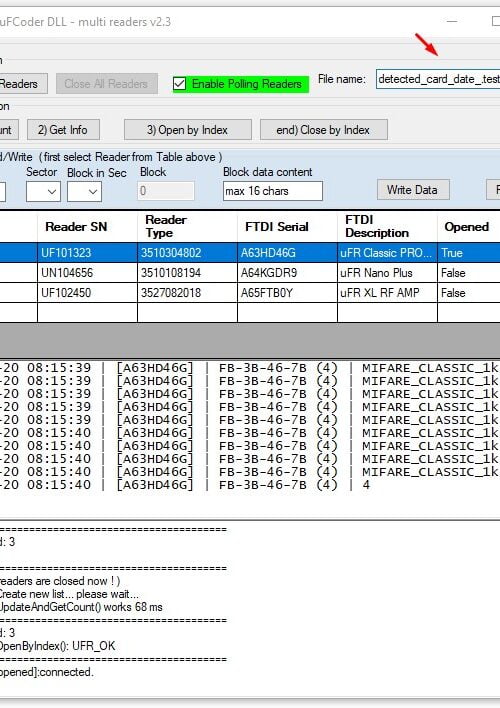The image size is (500, 708).
Task: Click the Close All Readers button
Action: [107, 84]
